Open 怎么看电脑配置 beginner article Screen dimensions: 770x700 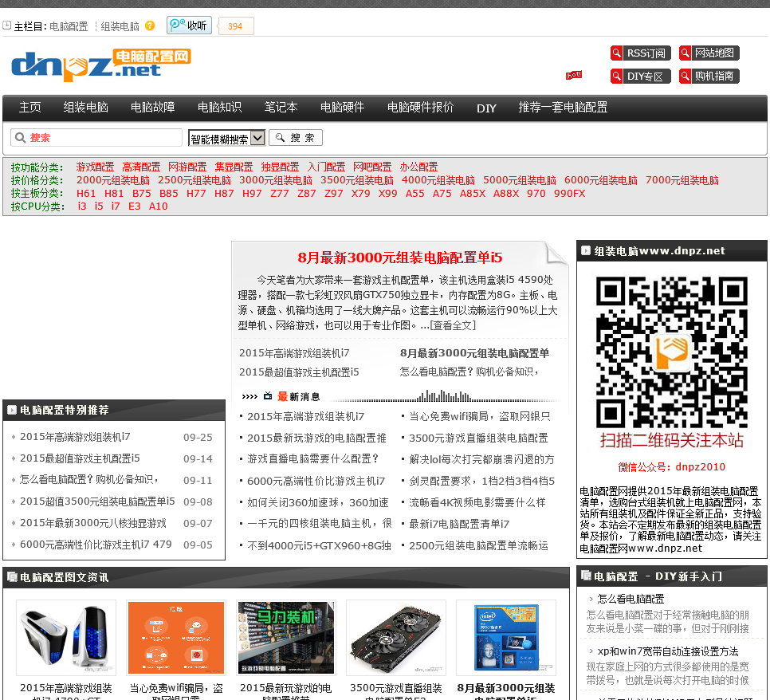coord(631,599)
